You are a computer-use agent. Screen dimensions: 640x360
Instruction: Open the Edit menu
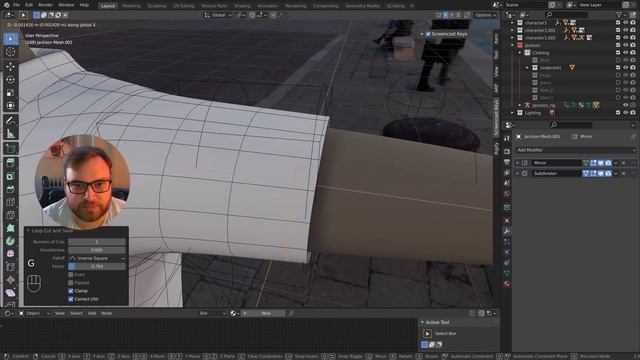point(29,5)
